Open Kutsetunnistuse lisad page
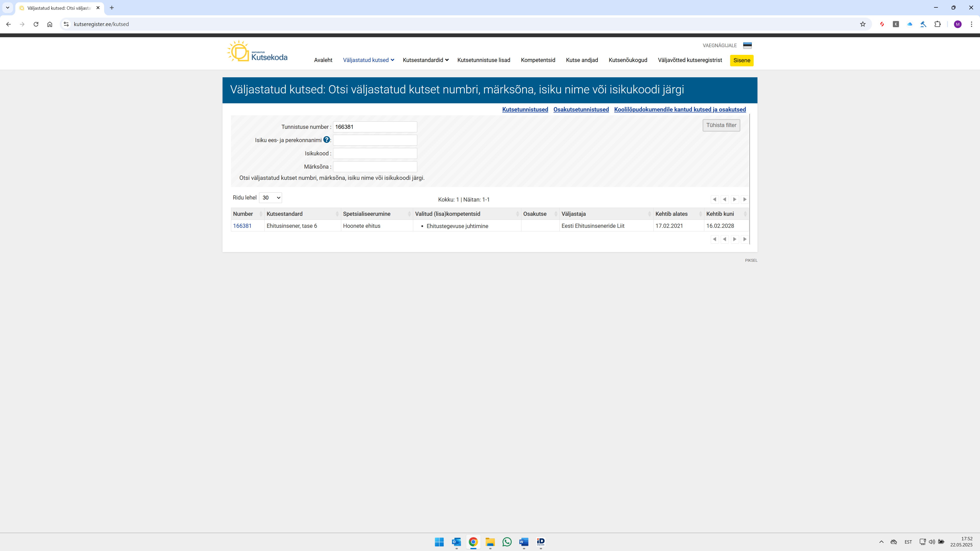The image size is (980, 551). (x=484, y=60)
